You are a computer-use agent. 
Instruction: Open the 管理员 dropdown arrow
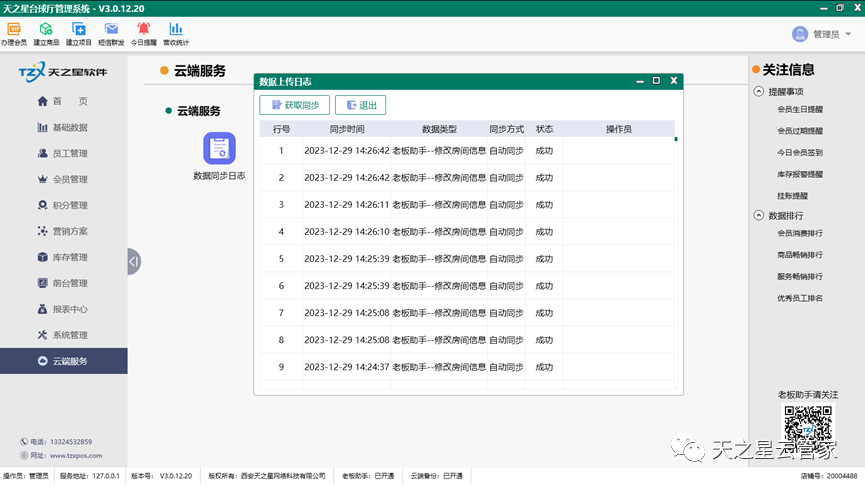tap(848, 34)
